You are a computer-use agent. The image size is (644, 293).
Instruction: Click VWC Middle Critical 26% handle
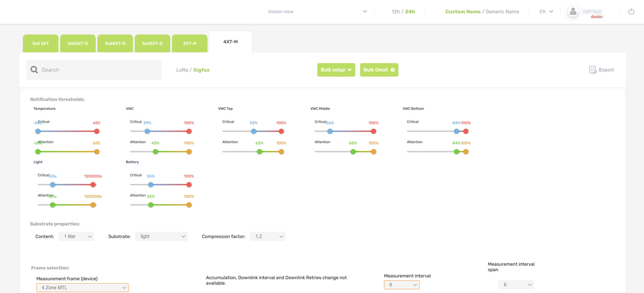(x=330, y=131)
